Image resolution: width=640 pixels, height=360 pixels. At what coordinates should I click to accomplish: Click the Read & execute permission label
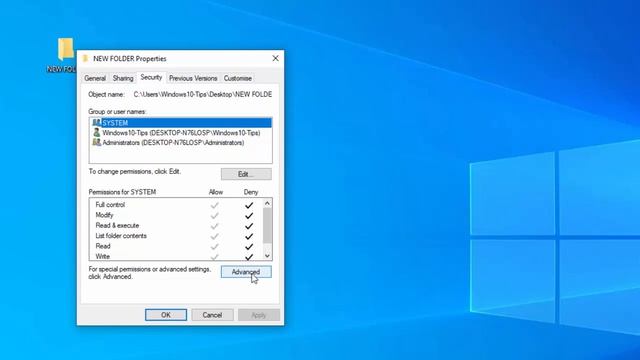click(117, 225)
